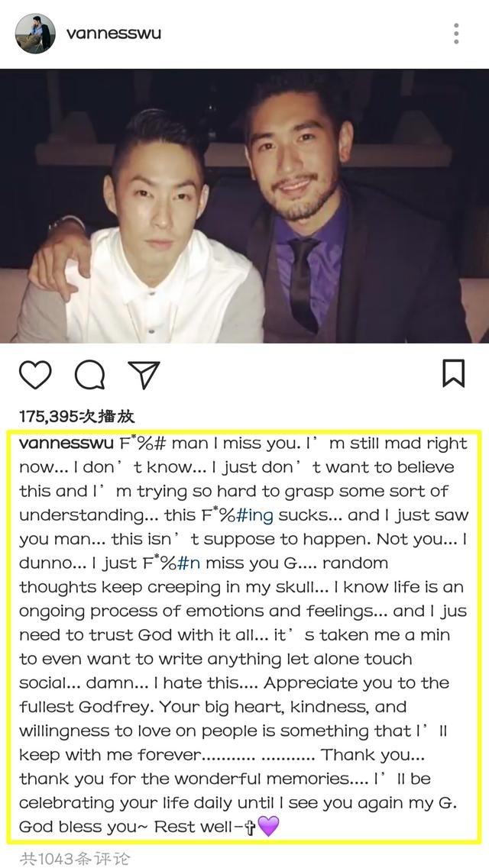Viewport: 489px width, 868px height.
Task: View all 1043 comments
Action: [75, 858]
